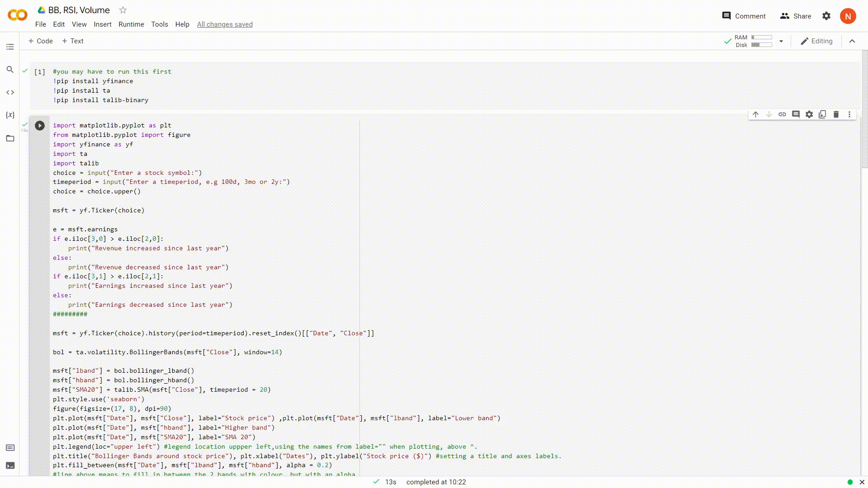Click the All changes saved link
This screenshot has width=868, height=488.
tap(225, 24)
